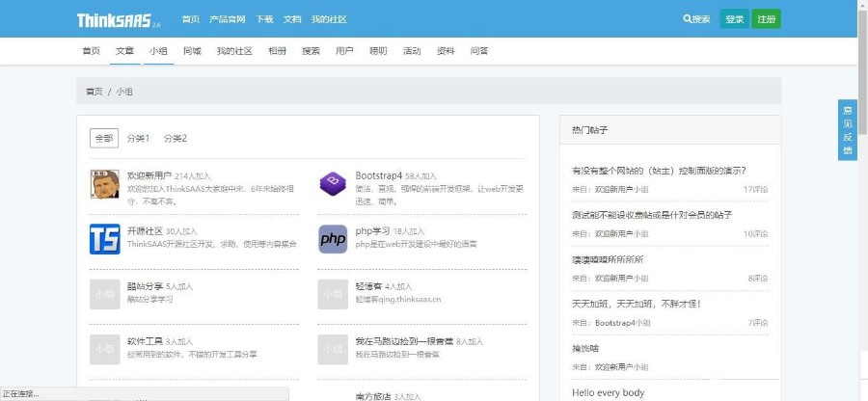Click the purple Bootstrap4 group logo
Viewport: 868px width, 401px height.
point(333,183)
